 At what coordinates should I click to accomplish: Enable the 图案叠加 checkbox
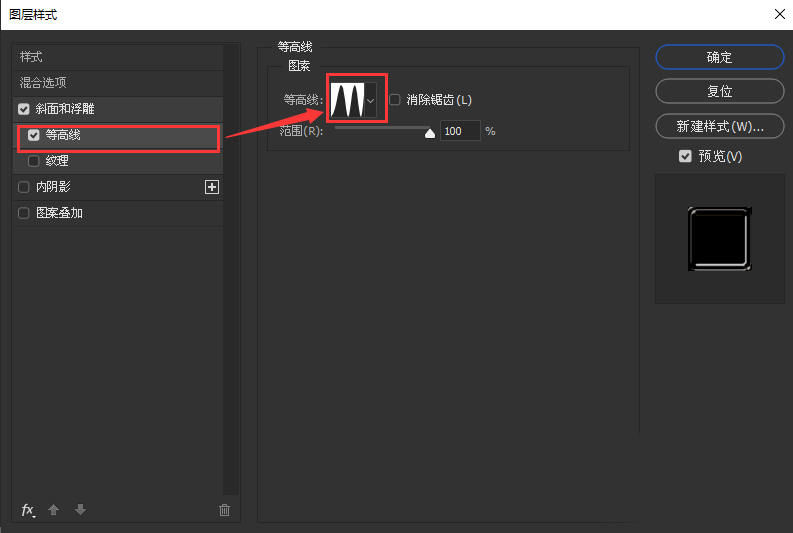point(24,213)
